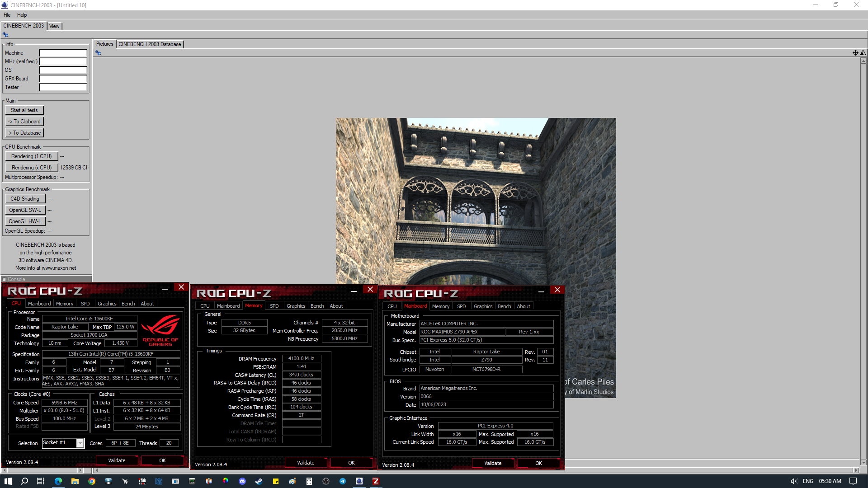Screen dimensions: 868x488
Task: Open OBS Studio taskbar icon
Action: pos(326,481)
